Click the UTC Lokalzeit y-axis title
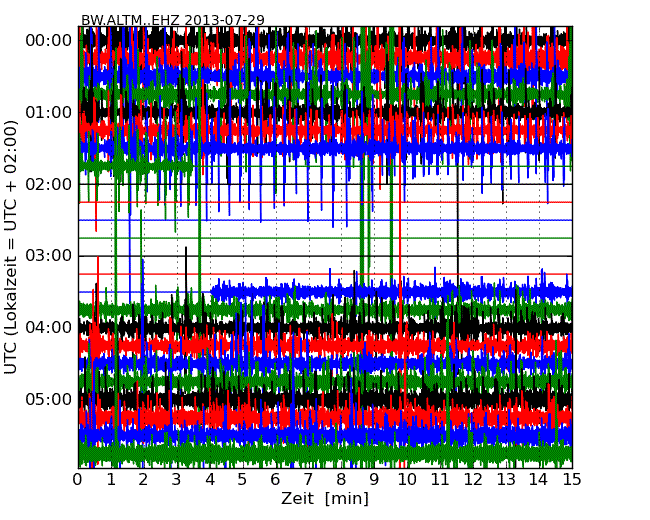The image size is (650, 520). pyautogui.click(x=11, y=247)
